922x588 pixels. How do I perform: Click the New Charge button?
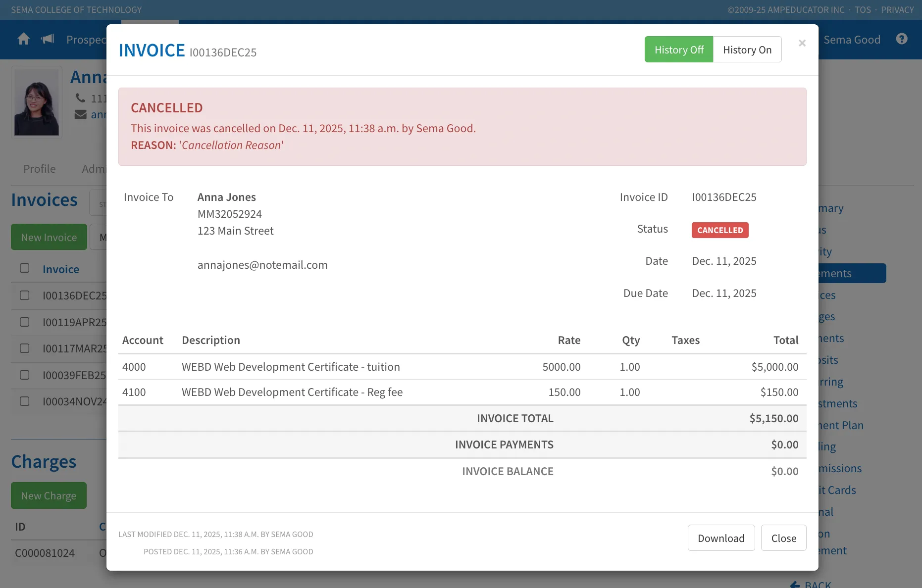click(49, 495)
